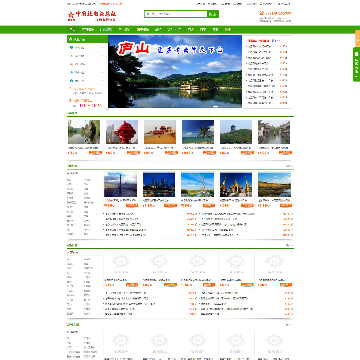This screenshot has width=360, height=360.
Task: Open thumbnail of sandy beach with red pavilion
Action: [160, 132]
